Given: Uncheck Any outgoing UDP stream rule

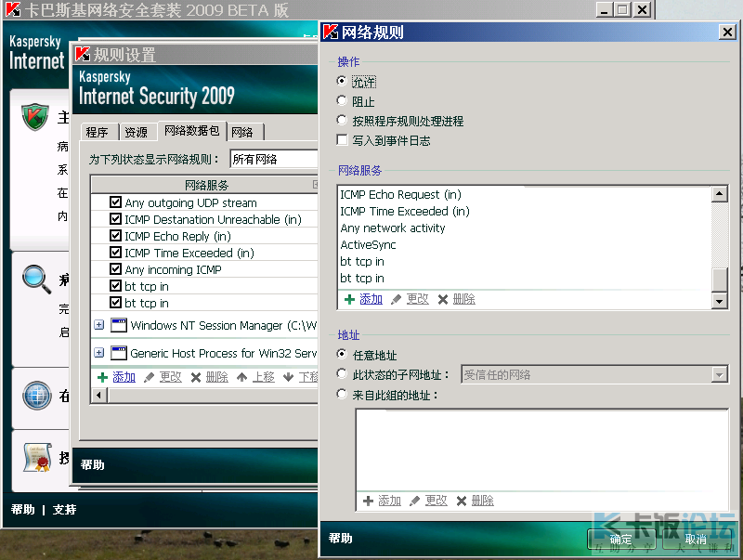Looking at the screenshot, I should tap(115, 202).
